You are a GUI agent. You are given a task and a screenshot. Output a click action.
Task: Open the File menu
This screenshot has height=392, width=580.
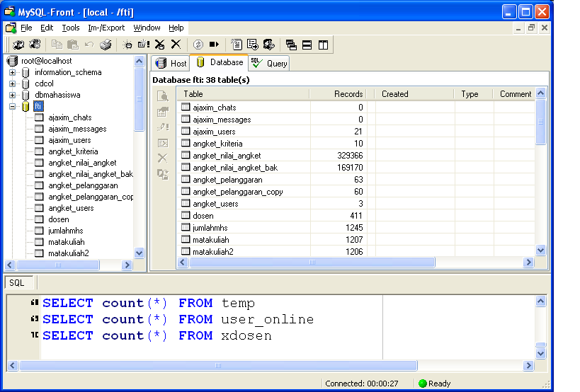click(26, 28)
